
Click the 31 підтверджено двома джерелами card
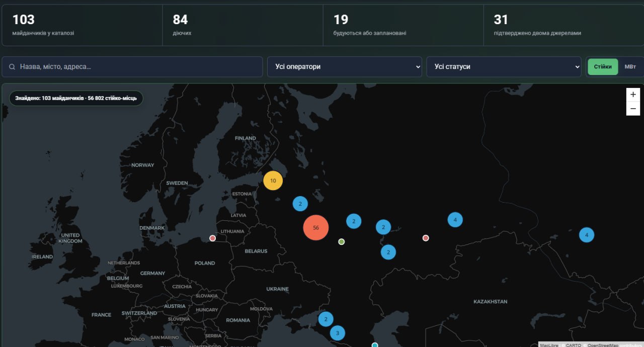563,25
